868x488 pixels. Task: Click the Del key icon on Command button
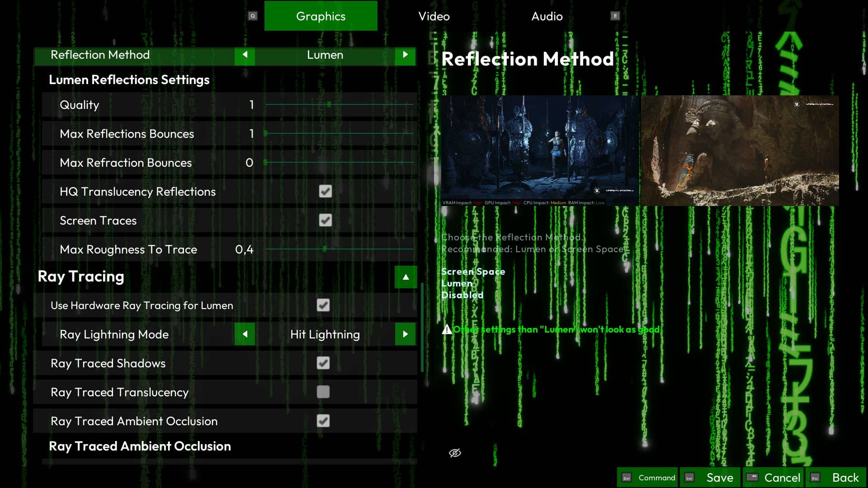627,478
